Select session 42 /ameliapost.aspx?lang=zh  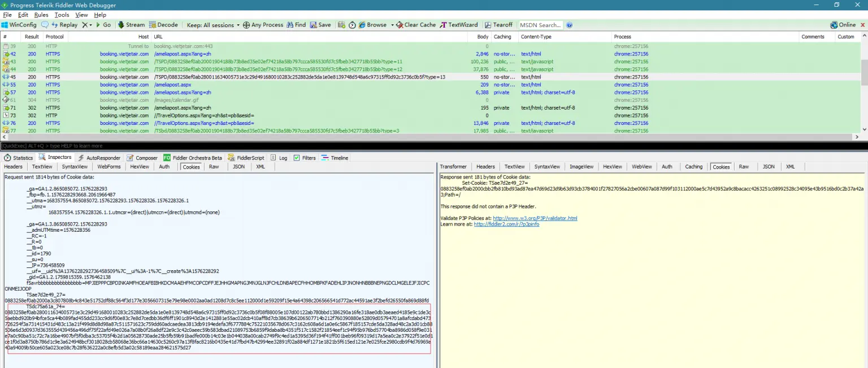tap(429, 54)
